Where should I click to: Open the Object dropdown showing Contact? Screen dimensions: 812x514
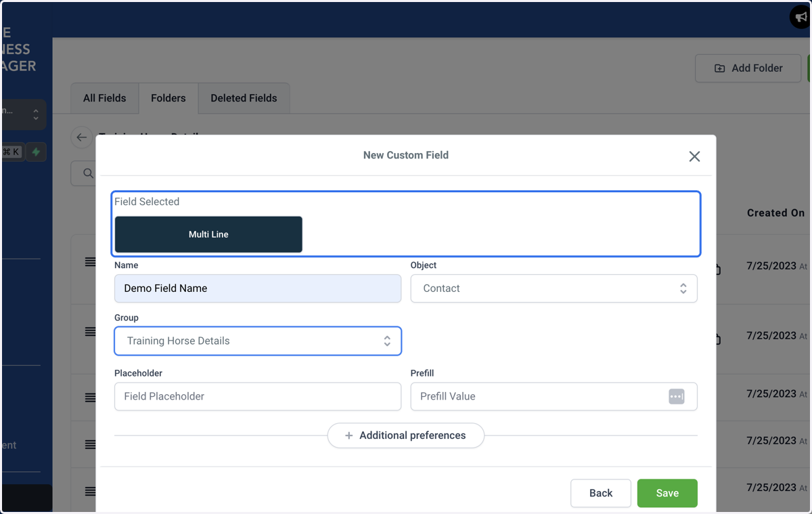pyautogui.click(x=554, y=288)
